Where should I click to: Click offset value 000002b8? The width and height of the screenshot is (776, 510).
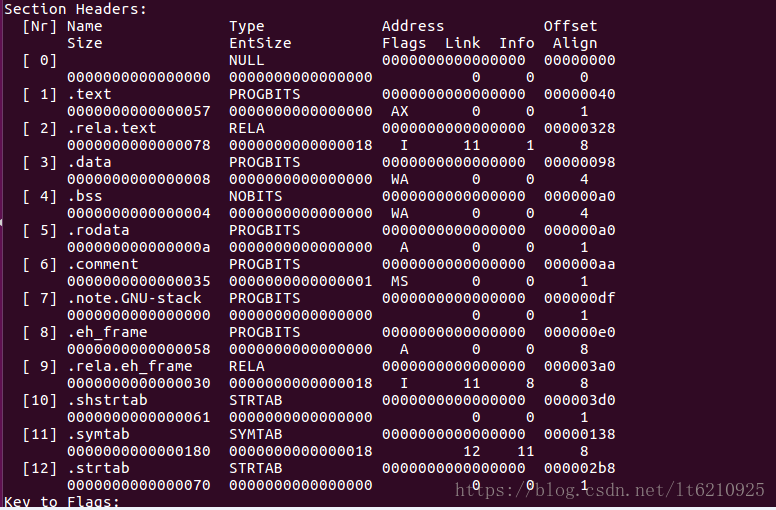tap(580, 468)
